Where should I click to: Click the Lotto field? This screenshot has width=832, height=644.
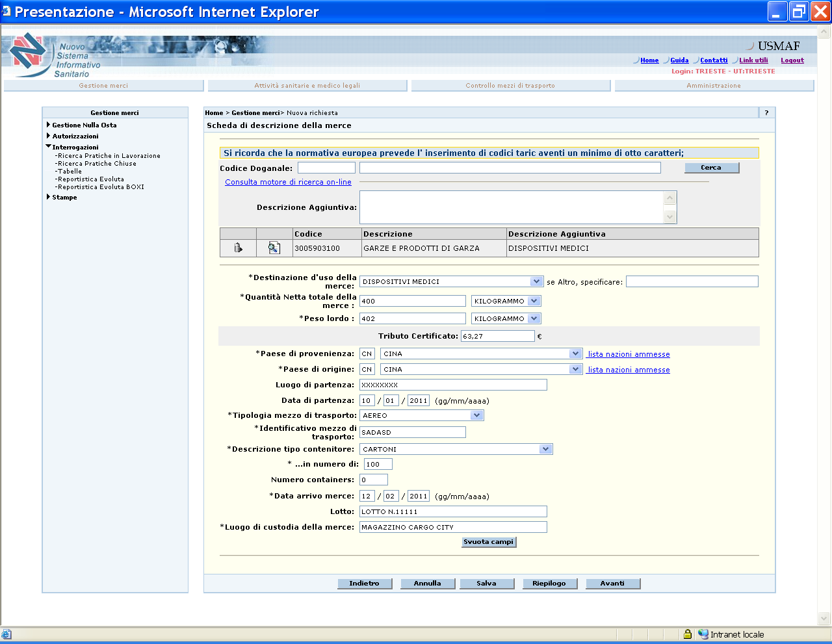453,511
